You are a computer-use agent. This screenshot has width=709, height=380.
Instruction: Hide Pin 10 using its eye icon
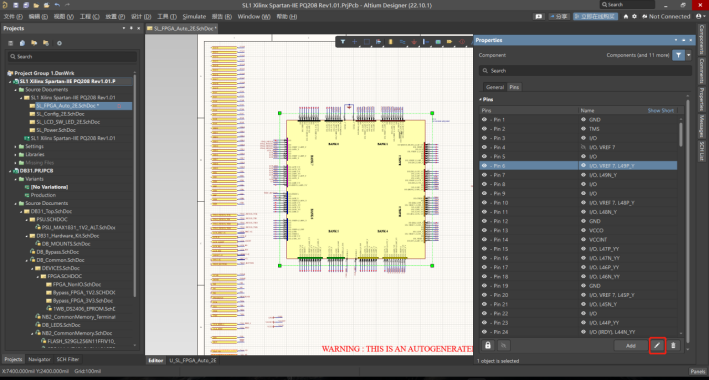(484, 203)
